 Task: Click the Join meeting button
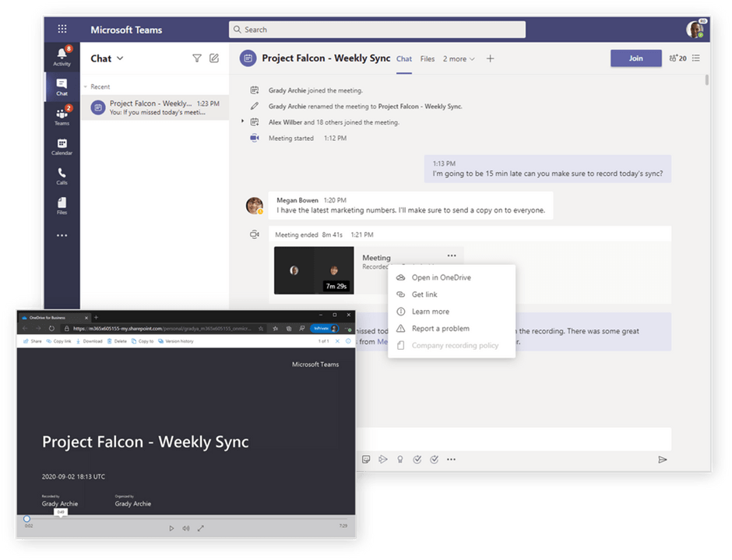(x=635, y=58)
